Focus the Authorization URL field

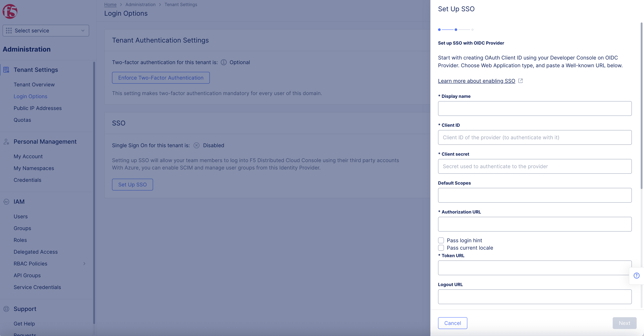coord(535,224)
